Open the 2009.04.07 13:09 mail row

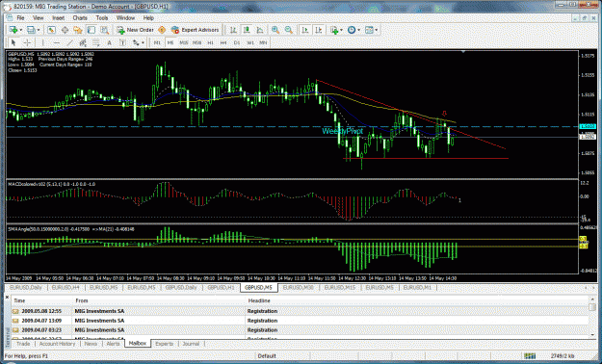click(x=300, y=321)
